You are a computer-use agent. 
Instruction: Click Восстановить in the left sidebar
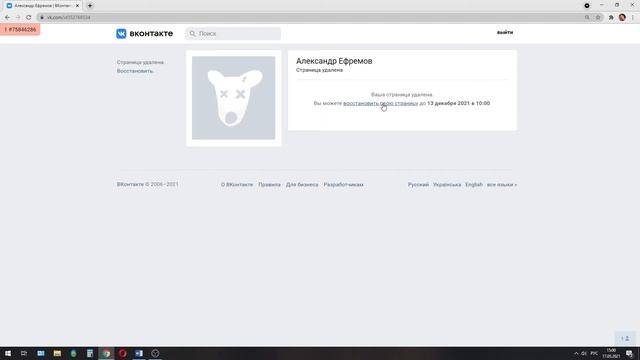tap(135, 71)
